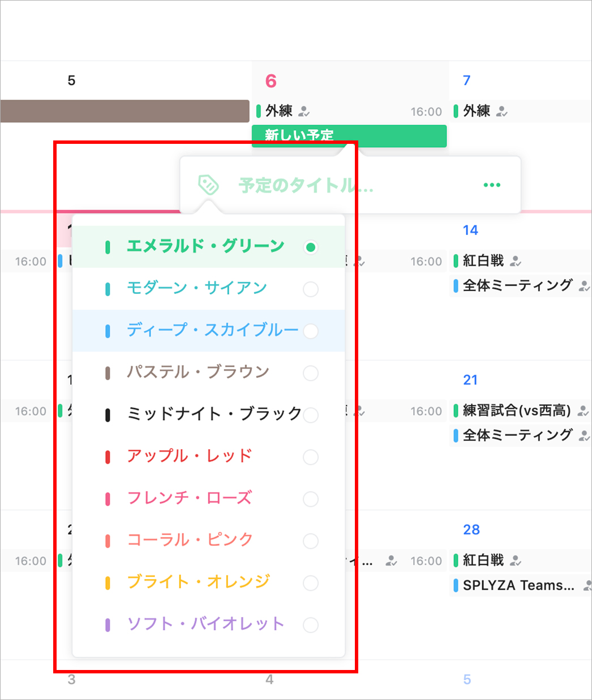Click attendee icon beside 全体ミーティング on day 21
The height and width of the screenshot is (700, 592).
tap(584, 436)
